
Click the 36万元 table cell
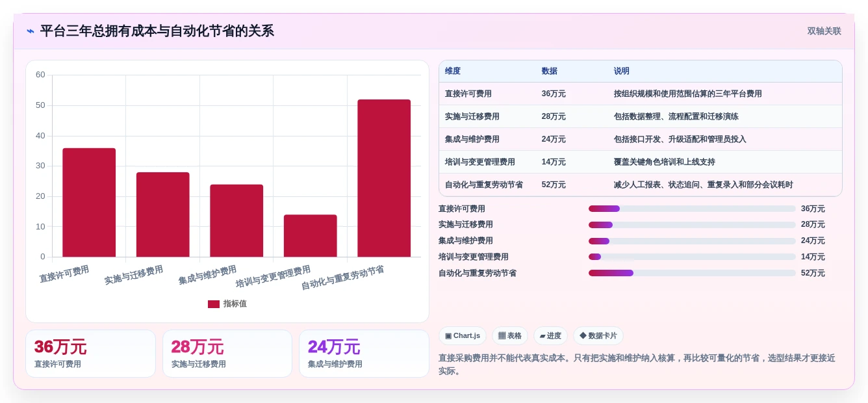tap(554, 94)
